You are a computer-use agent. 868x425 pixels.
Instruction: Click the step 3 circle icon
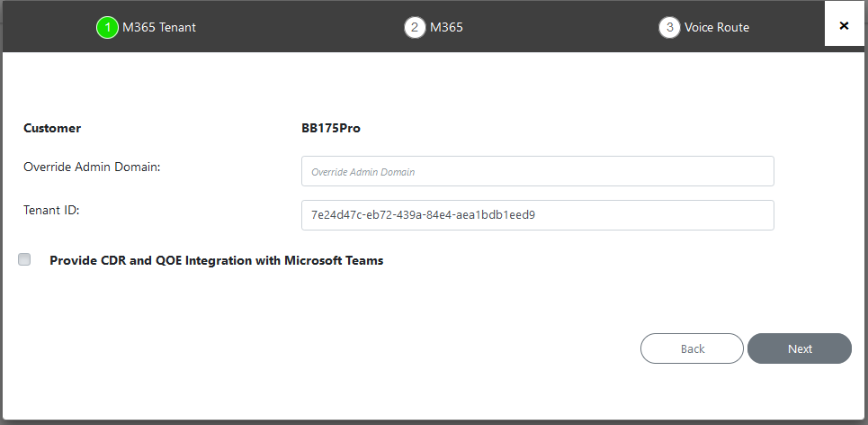point(669,27)
